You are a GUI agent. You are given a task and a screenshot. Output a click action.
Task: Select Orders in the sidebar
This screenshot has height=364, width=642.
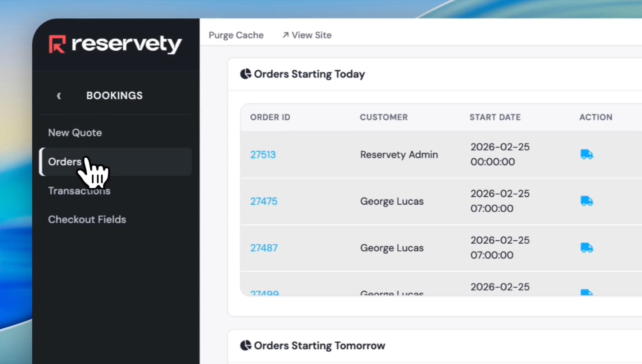[x=64, y=161]
